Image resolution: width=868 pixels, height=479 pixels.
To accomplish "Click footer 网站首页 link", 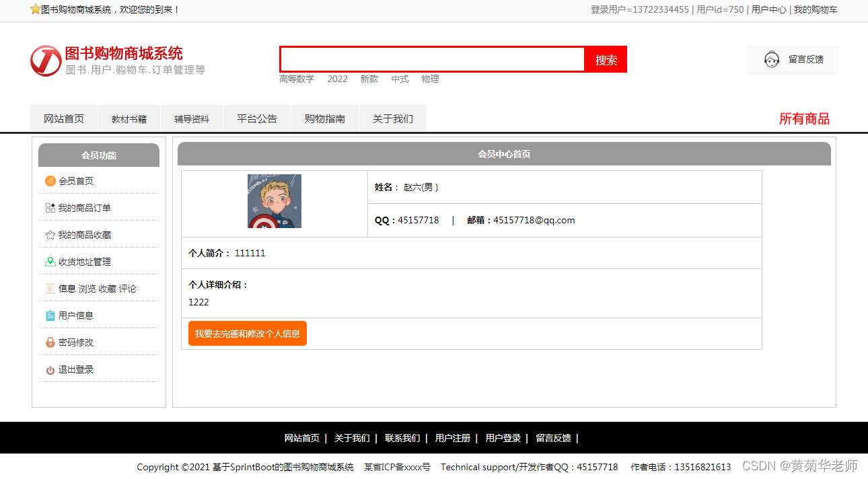I will 302,438.
